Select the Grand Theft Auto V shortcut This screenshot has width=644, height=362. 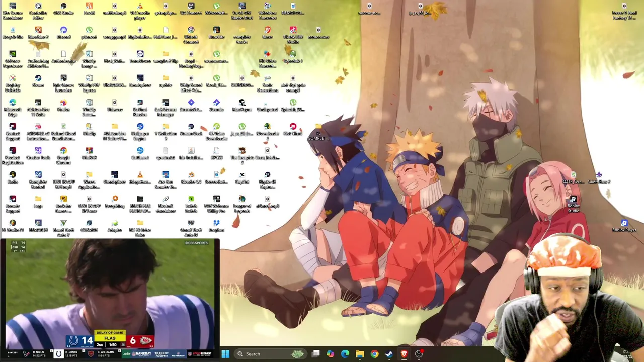[63, 229]
